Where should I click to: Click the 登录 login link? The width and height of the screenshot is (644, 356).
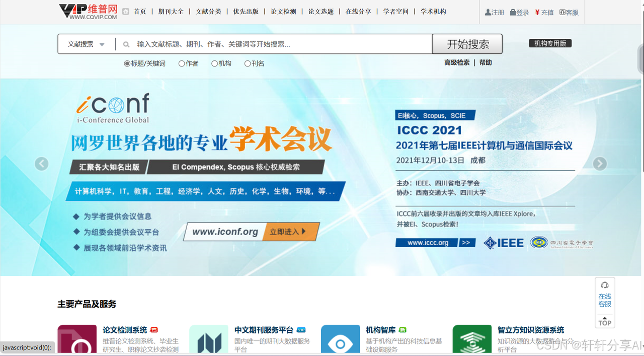click(x=519, y=12)
